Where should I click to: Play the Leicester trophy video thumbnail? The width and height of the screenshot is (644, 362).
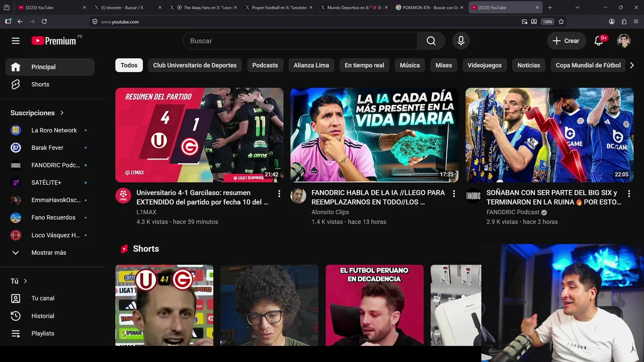549,135
